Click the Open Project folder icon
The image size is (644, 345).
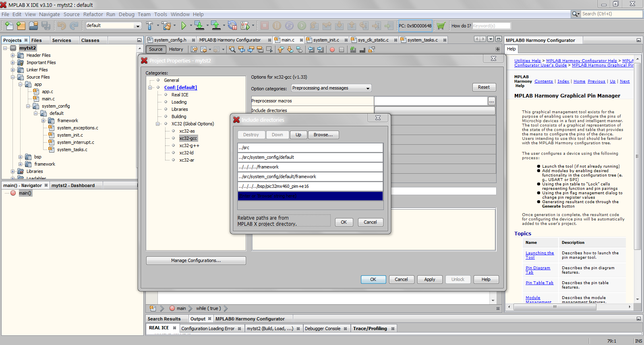(x=33, y=26)
